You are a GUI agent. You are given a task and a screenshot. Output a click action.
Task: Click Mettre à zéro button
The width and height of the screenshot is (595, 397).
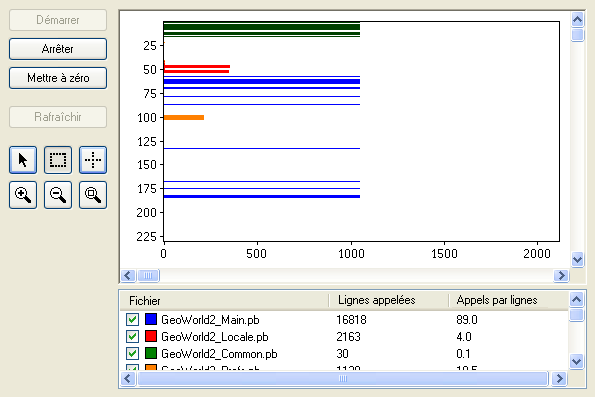click(x=58, y=78)
